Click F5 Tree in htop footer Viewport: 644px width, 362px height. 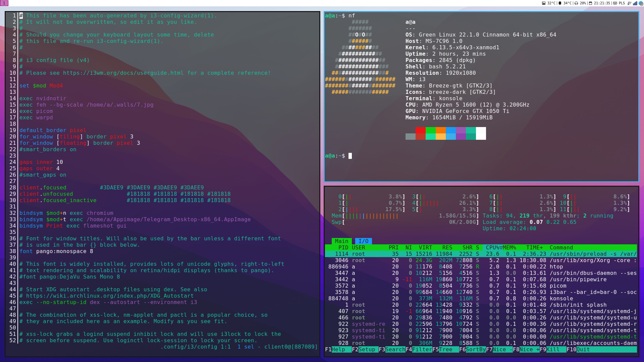click(x=445, y=349)
